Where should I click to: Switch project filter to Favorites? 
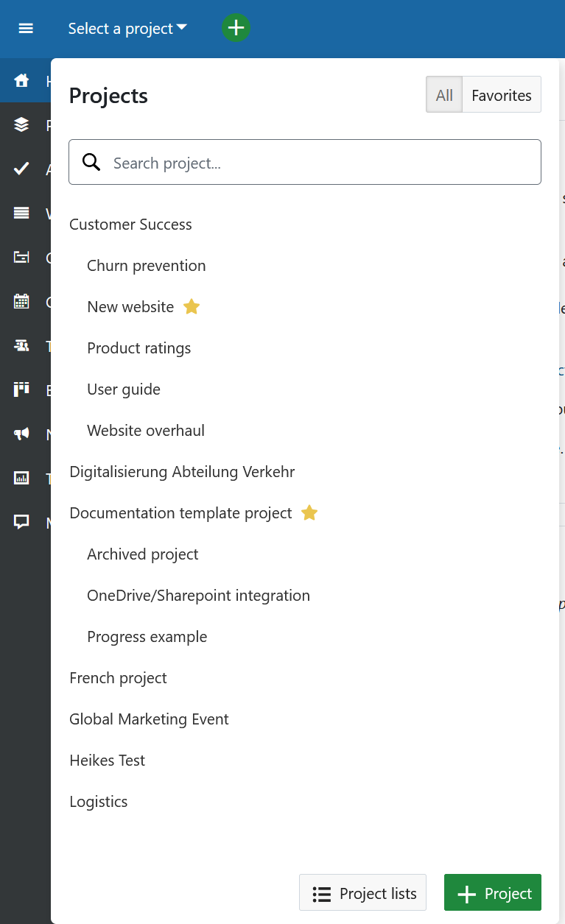click(x=502, y=96)
